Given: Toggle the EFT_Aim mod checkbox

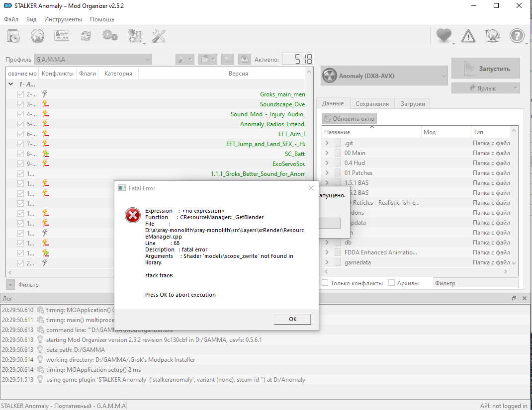Looking at the screenshot, I should pyautogui.click(x=21, y=134).
